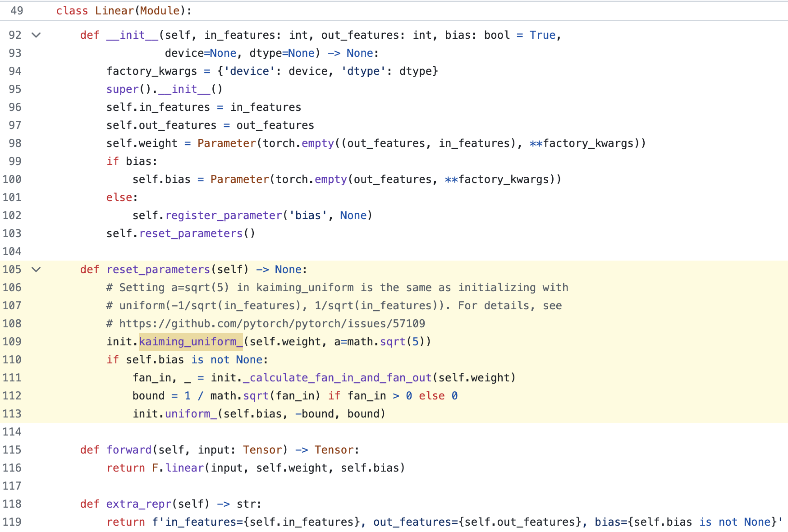Click 'init.uniform_' call on line 113
This screenshot has width=788, height=532.
point(174,414)
